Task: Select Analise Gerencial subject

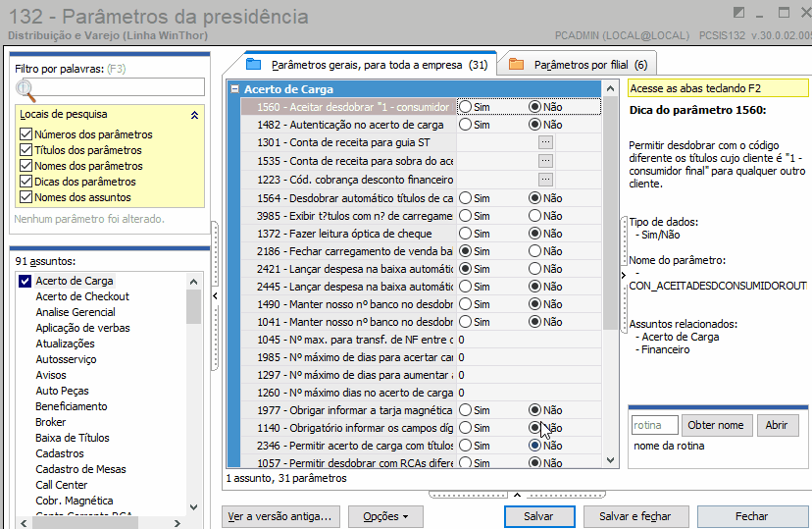Action: click(x=76, y=312)
